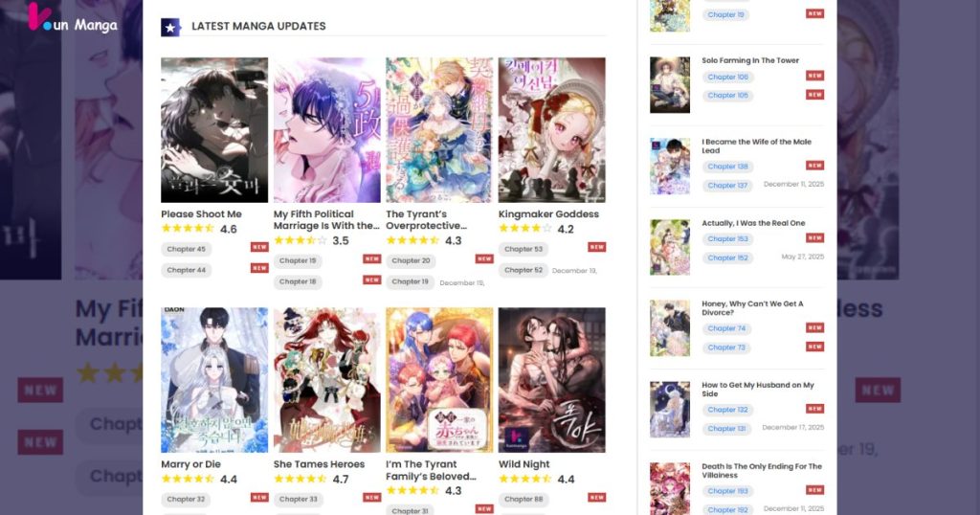Open the Marry or Die cover
The width and height of the screenshot is (980, 515).
tap(214, 380)
